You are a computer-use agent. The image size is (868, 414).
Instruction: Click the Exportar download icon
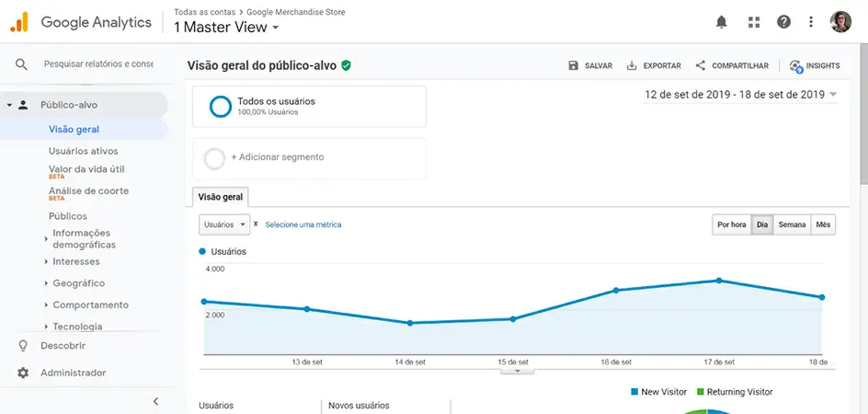632,65
